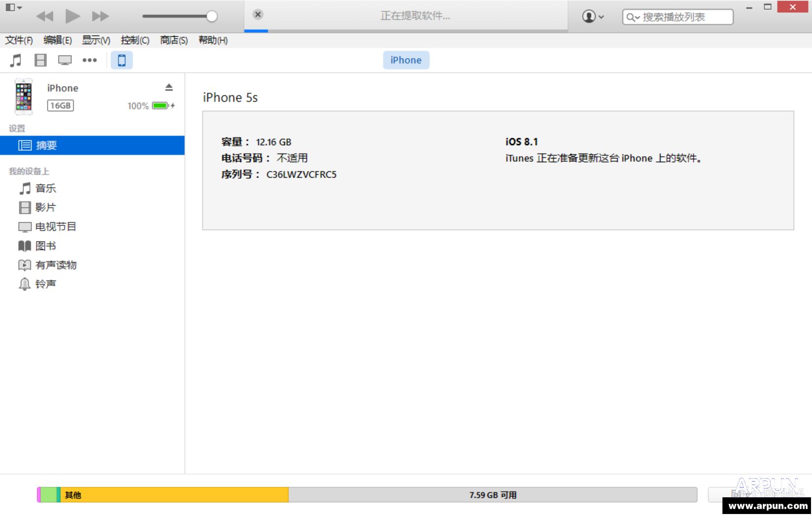
Task: Click the eject icon next to iPhone
Action: (x=169, y=87)
